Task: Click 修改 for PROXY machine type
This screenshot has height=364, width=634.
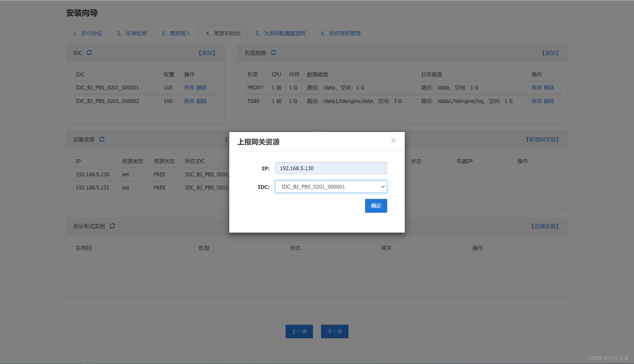Action: click(x=537, y=88)
